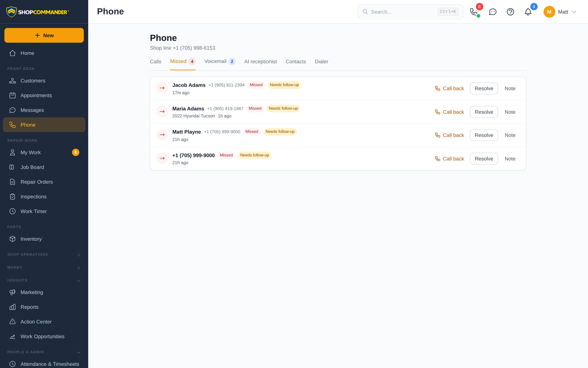Click the Phone handset icon in sidebar
The height and width of the screenshot is (368, 588).
(12, 125)
